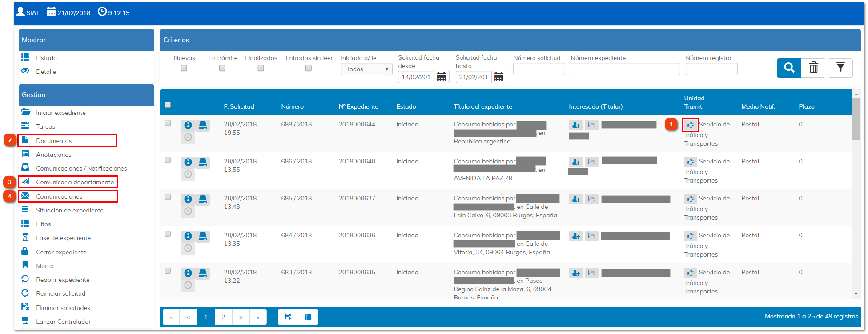Check the row checkbox for 686 / 2018
Screen dimensions: 868x334
point(168,160)
